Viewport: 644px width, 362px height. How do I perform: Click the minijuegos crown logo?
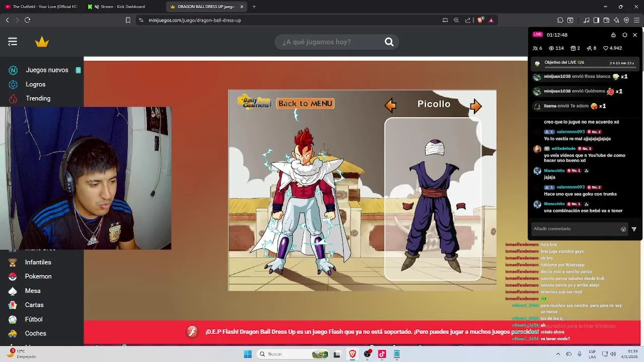[42, 42]
